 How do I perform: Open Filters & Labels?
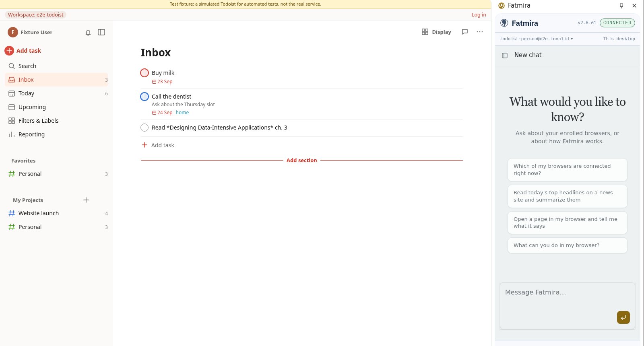56,121
